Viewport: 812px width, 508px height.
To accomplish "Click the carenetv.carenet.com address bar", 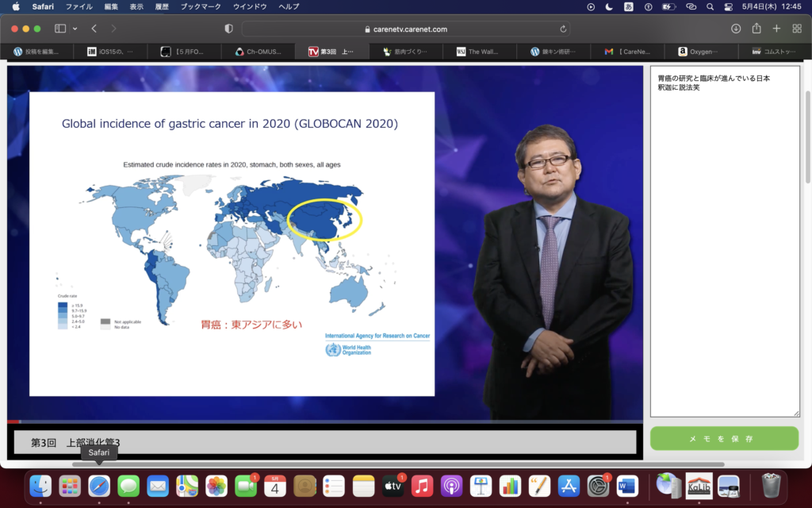I will coord(405,29).
